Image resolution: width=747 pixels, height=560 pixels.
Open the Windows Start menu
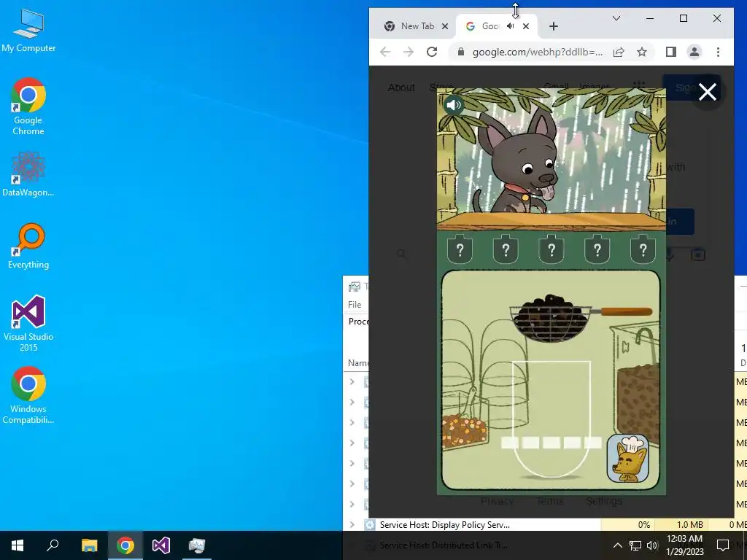18,545
